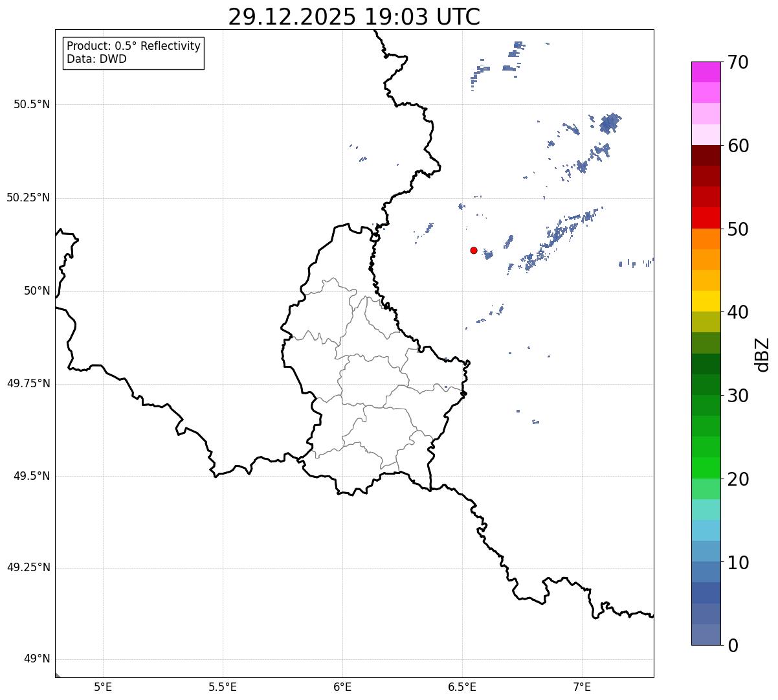Click the bright red colorbar segment below 55

pos(706,218)
